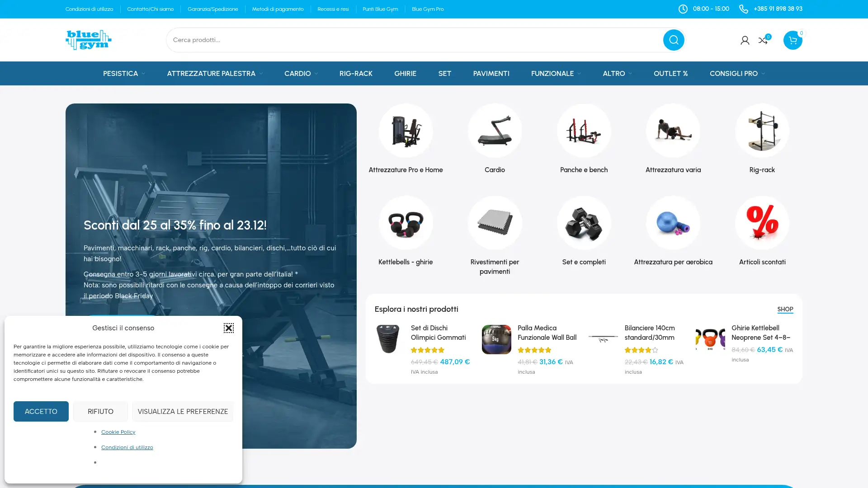Open the OUTLET % menu item

coord(670,73)
